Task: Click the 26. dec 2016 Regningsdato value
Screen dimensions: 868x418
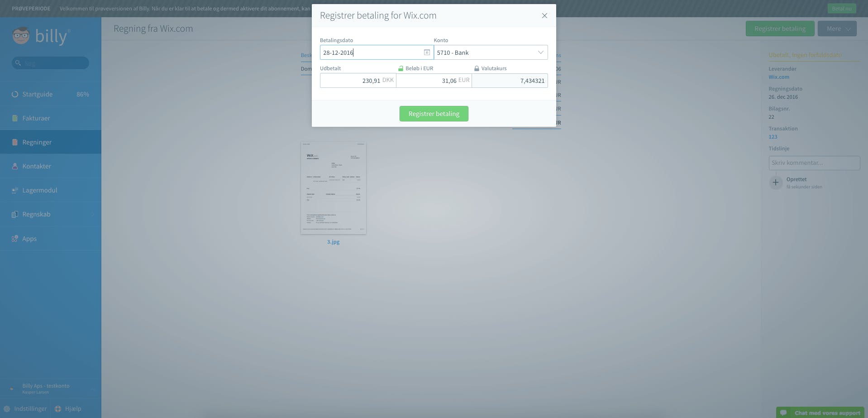Action: click(x=783, y=97)
